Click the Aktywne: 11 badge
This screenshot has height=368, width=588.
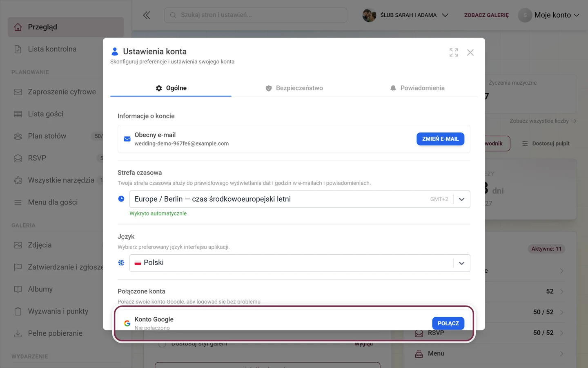[x=546, y=249]
